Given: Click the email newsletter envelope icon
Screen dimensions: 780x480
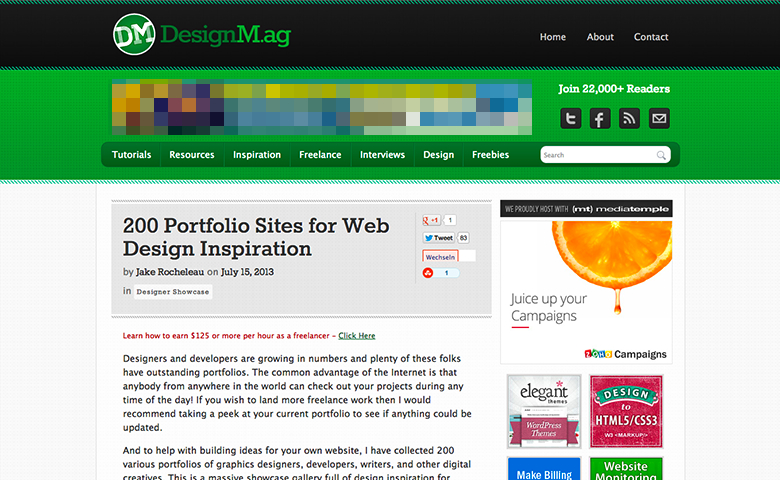Looking at the screenshot, I should pyautogui.click(x=659, y=119).
